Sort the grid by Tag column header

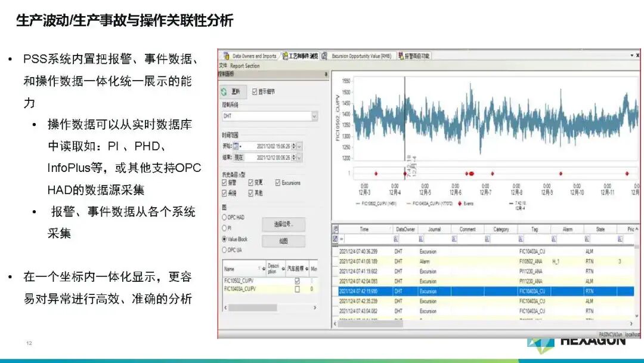pos(534,229)
